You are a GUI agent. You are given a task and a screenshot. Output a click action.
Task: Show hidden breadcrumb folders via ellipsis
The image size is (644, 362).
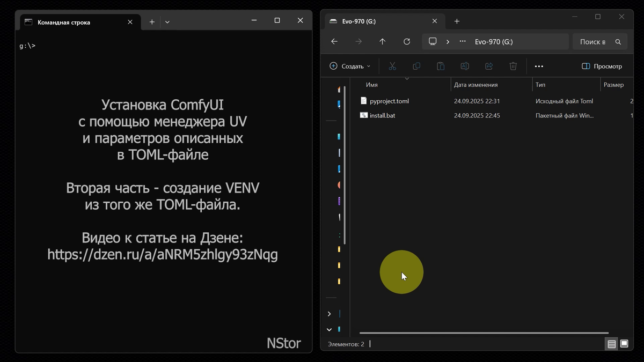(x=463, y=41)
